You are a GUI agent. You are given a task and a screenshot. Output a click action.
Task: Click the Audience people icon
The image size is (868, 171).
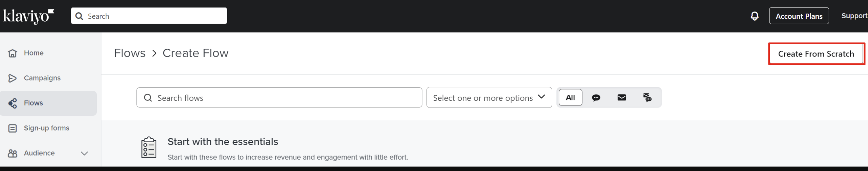coord(13,153)
